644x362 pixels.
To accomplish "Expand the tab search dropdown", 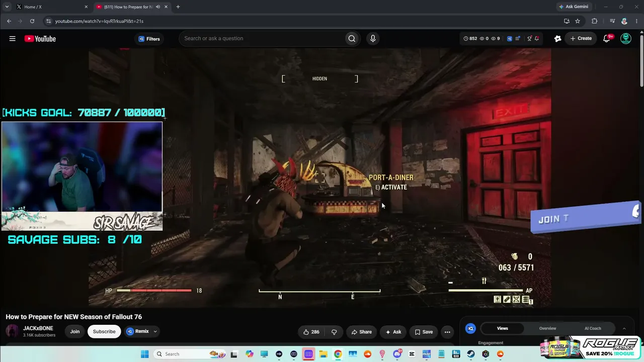I will point(7,7).
